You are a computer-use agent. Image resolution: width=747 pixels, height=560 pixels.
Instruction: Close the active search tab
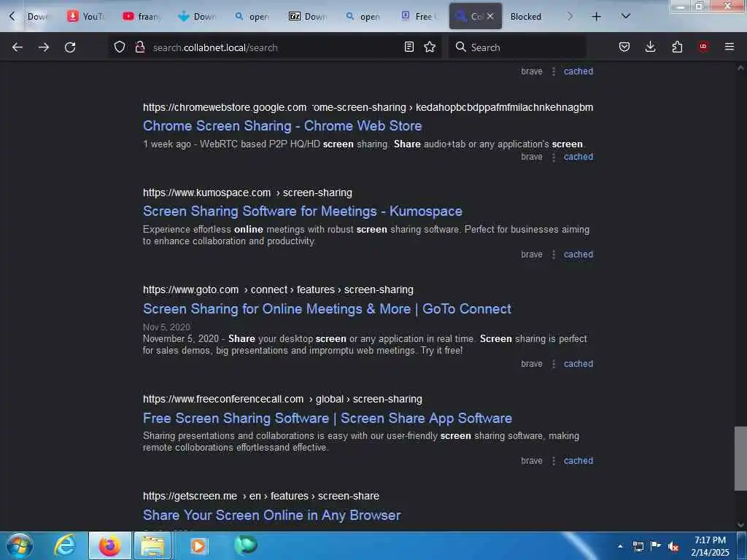pos(490,16)
